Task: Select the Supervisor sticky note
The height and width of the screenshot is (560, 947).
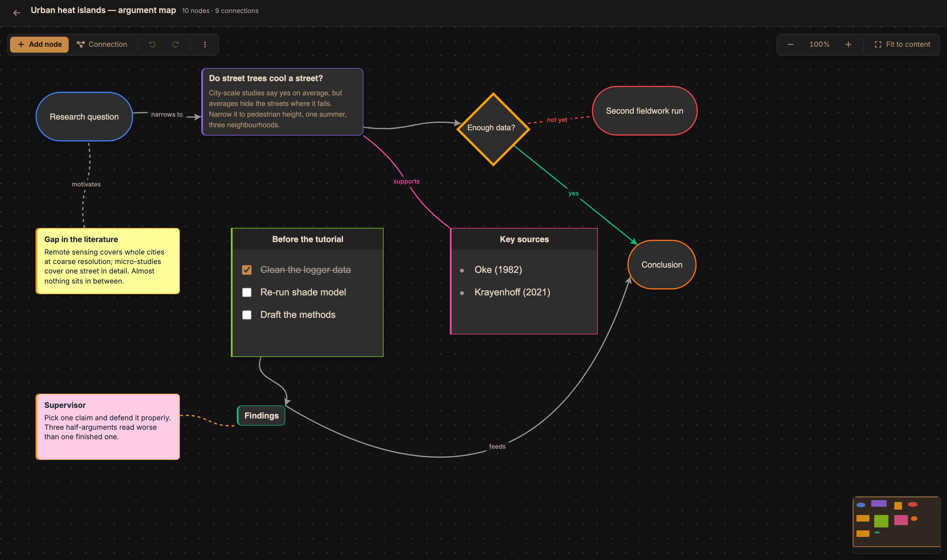Action: click(x=107, y=427)
